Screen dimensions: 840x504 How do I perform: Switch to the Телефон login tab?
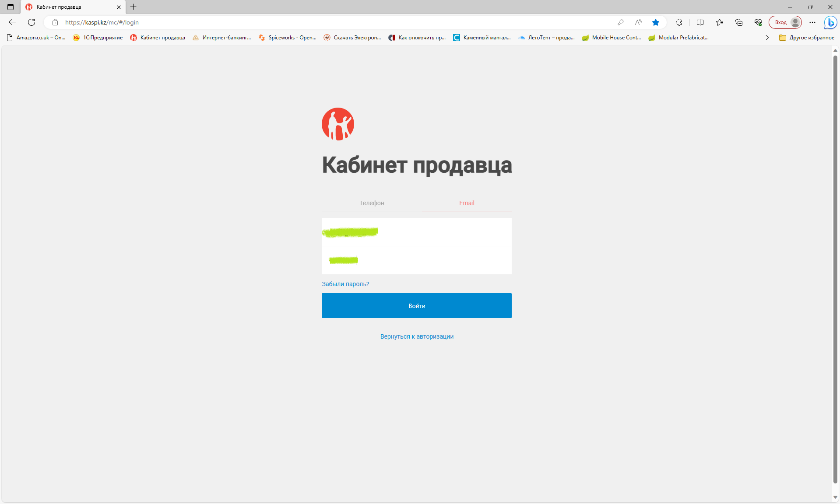[372, 203]
